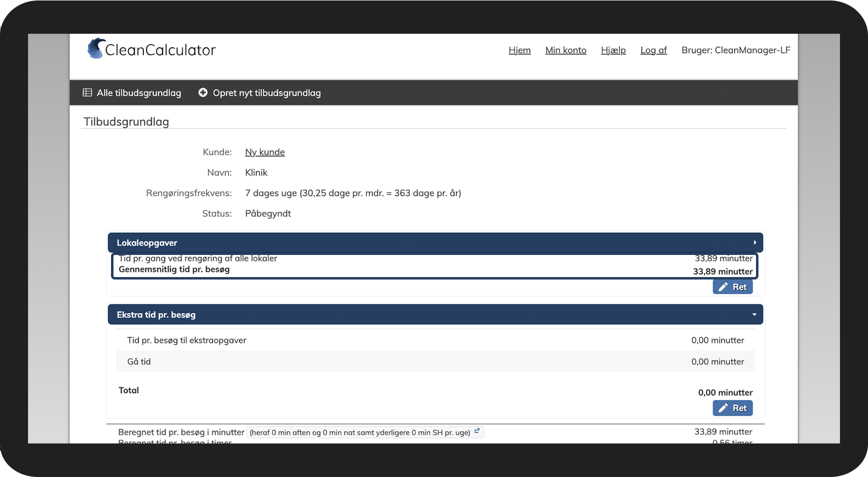
Task: Go to the Hjem link
Action: click(520, 50)
